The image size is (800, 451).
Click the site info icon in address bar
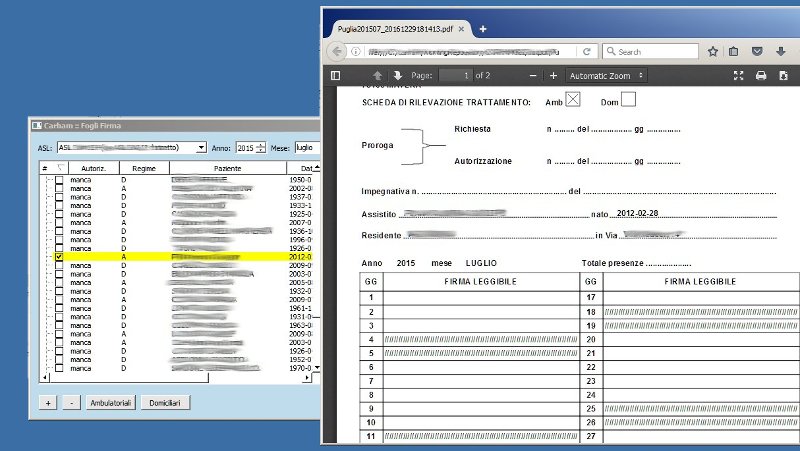pyautogui.click(x=356, y=52)
